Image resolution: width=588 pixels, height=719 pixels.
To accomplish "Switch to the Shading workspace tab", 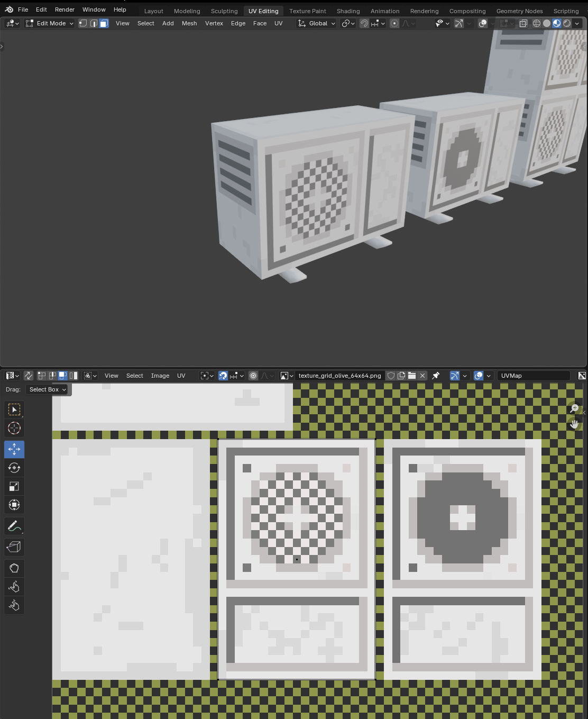I will pyautogui.click(x=348, y=11).
